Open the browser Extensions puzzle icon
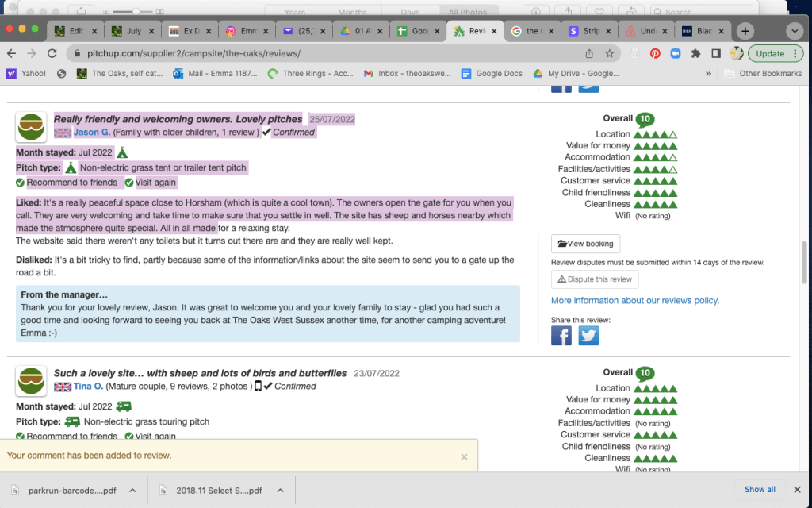Screen dimensions: 812x508 click(695, 53)
